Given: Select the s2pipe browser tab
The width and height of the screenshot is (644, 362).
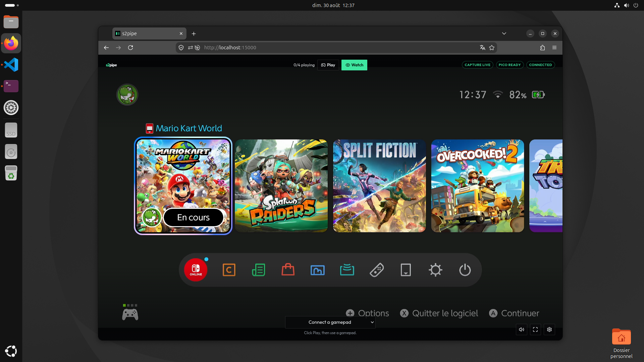Looking at the screenshot, I should 149,34.
